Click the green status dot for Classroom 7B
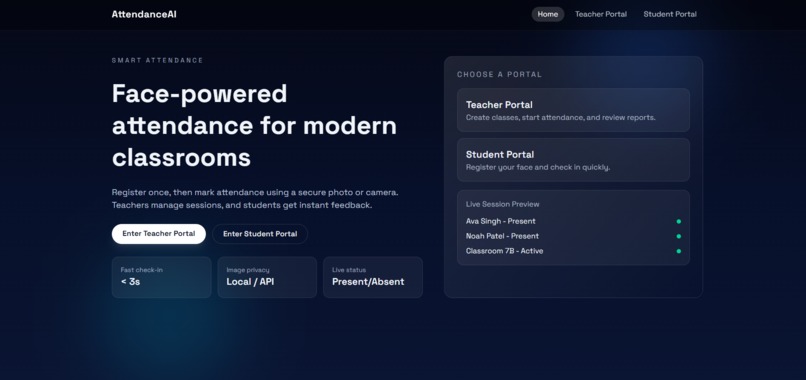The image size is (806, 380). pyautogui.click(x=679, y=251)
